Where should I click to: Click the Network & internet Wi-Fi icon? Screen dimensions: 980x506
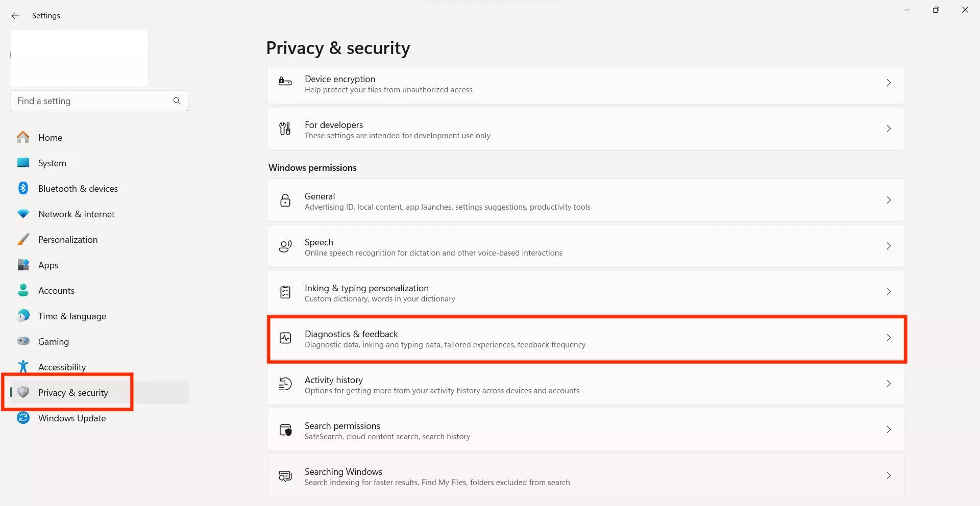23,214
